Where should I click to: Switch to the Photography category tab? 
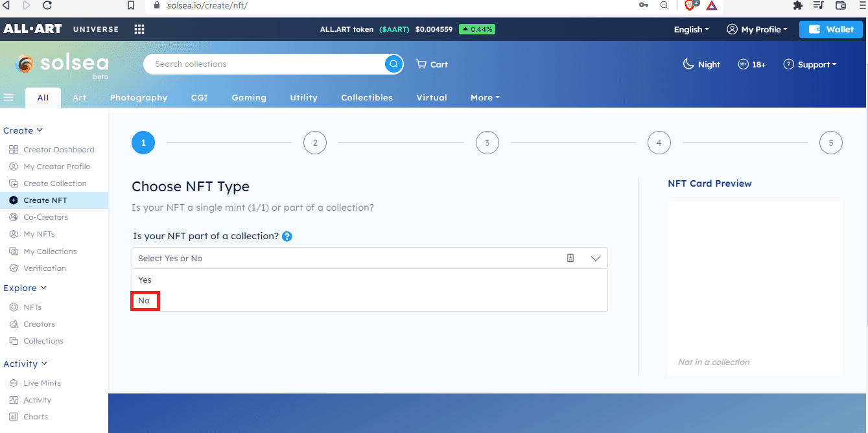tap(138, 97)
